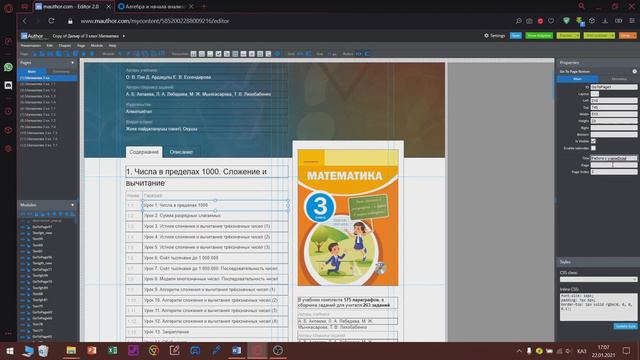640x360 pixels.
Task: Open WhatsApp from the browser sidebar
Action: click(8, 67)
